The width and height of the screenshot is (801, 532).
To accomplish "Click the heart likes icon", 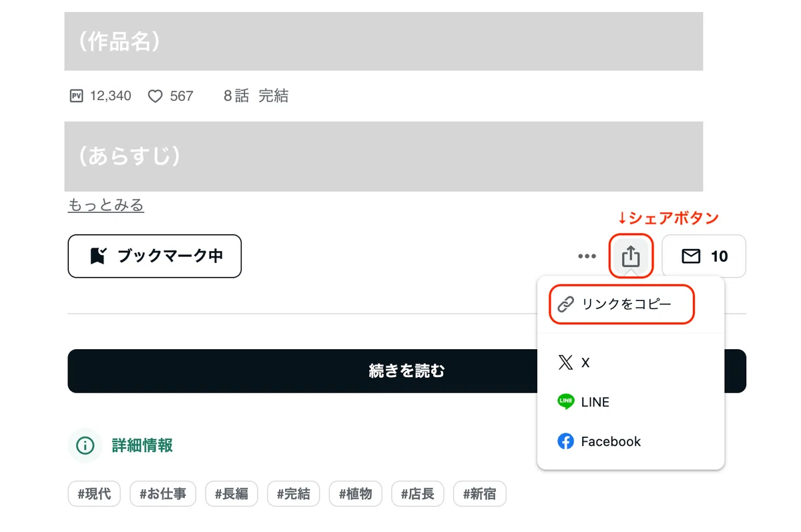I will 155,96.
